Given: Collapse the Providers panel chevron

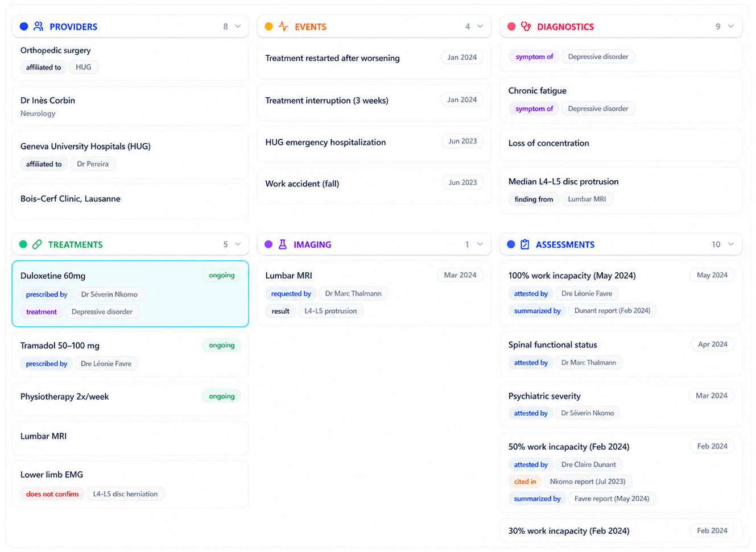Looking at the screenshot, I should click(x=238, y=26).
